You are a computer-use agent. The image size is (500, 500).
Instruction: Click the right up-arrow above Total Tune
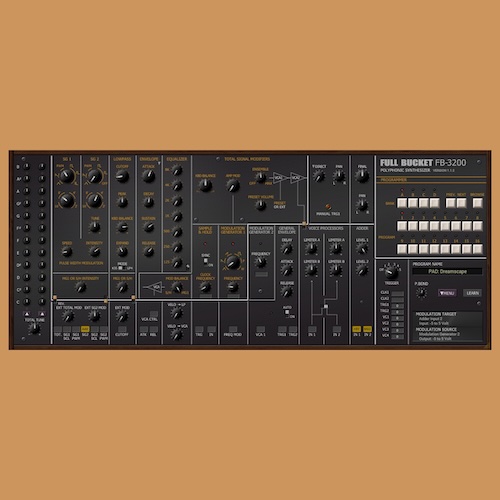[42, 314]
